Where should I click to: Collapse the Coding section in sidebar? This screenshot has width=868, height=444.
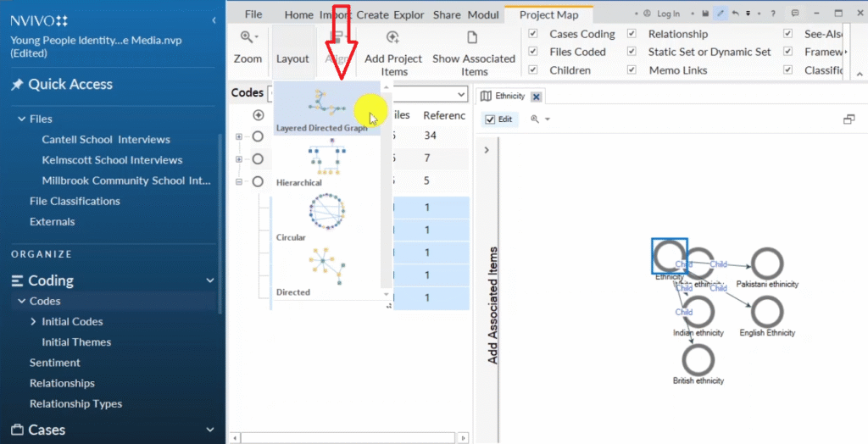click(210, 280)
